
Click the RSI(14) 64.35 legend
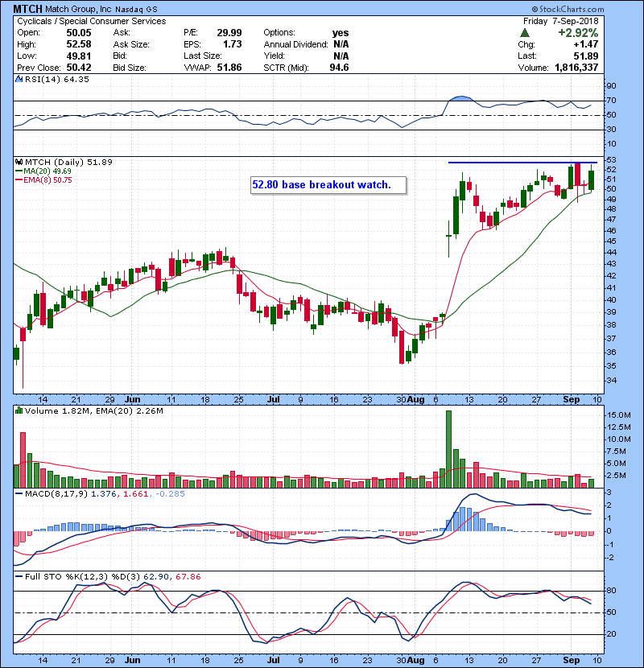coord(57,79)
